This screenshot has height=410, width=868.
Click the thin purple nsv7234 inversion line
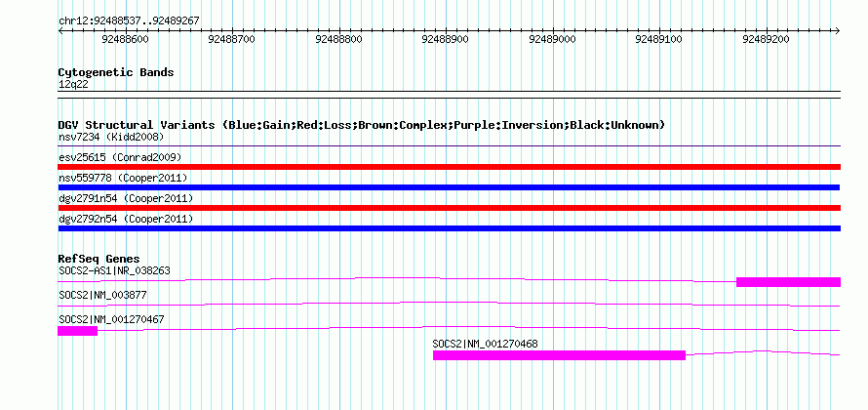click(x=449, y=146)
